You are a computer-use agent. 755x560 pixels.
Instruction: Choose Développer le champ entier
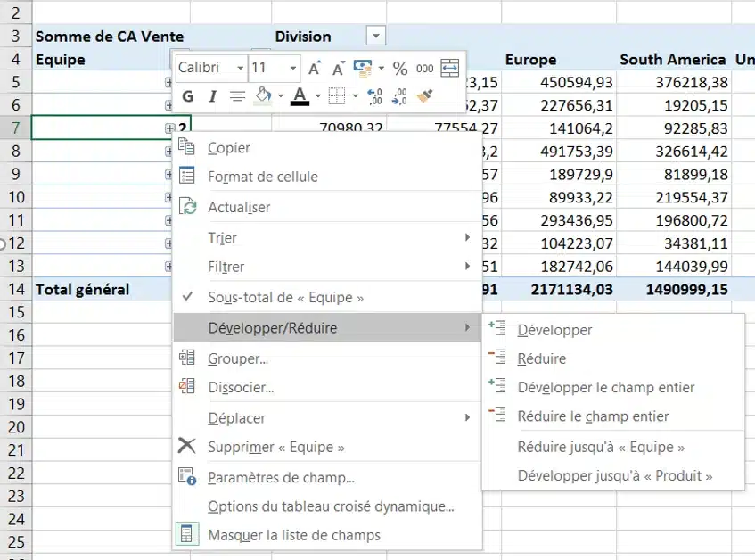(x=613, y=388)
